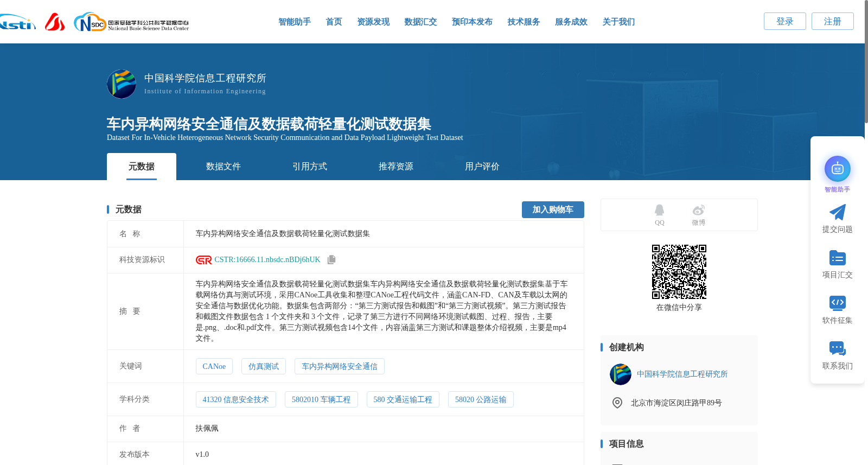Share via the QQ penguin icon

tap(659, 210)
